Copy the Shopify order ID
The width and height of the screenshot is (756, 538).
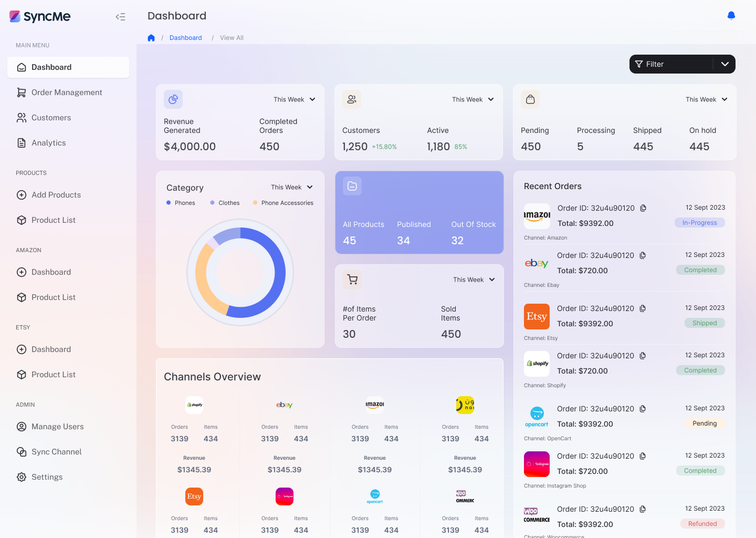pos(643,356)
